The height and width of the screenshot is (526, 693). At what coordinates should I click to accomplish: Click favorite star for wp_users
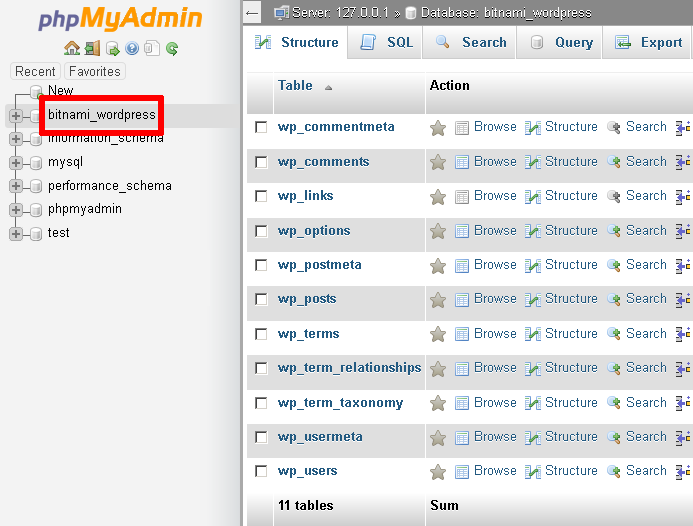(438, 471)
